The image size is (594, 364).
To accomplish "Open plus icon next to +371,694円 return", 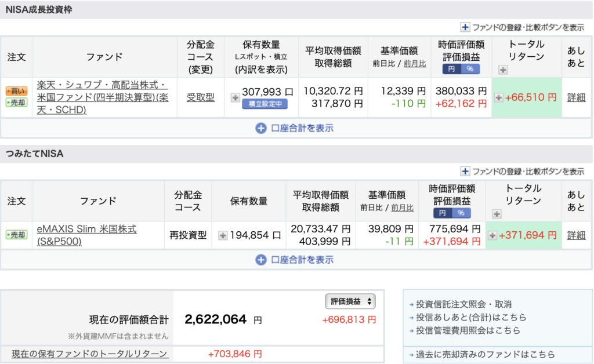I will pos(492,235).
